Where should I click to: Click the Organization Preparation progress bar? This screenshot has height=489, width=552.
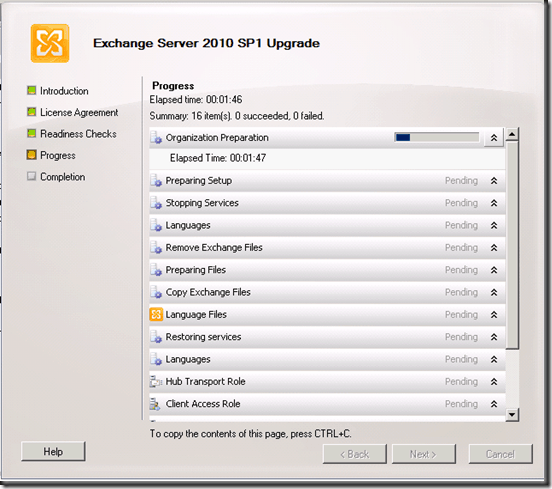(437, 137)
